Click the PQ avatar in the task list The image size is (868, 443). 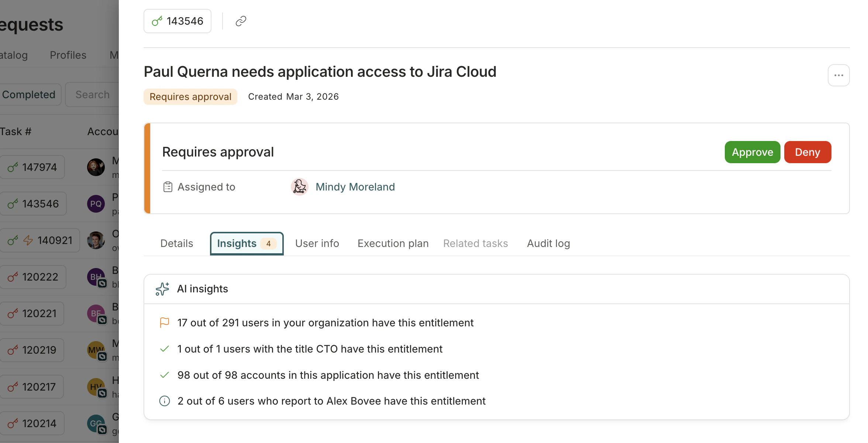[x=96, y=204]
